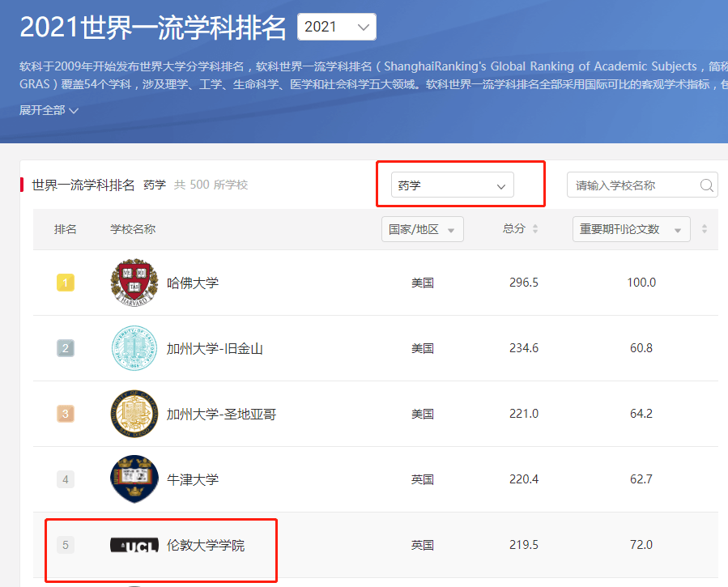This screenshot has height=587, width=728.
Task: Open the 国家/地区 filter dropdown
Action: 423,229
